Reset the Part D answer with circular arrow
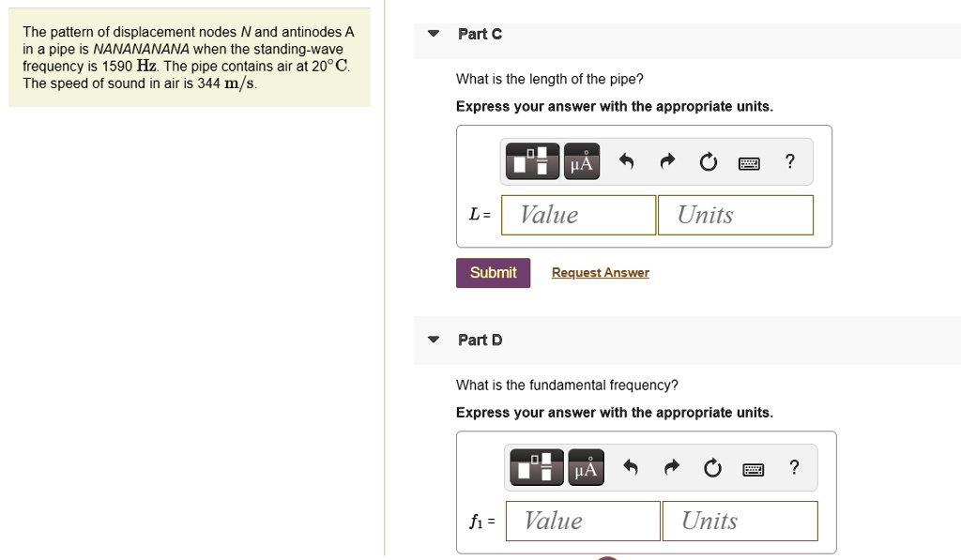The width and height of the screenshot is (961, 560). point(712,467)
